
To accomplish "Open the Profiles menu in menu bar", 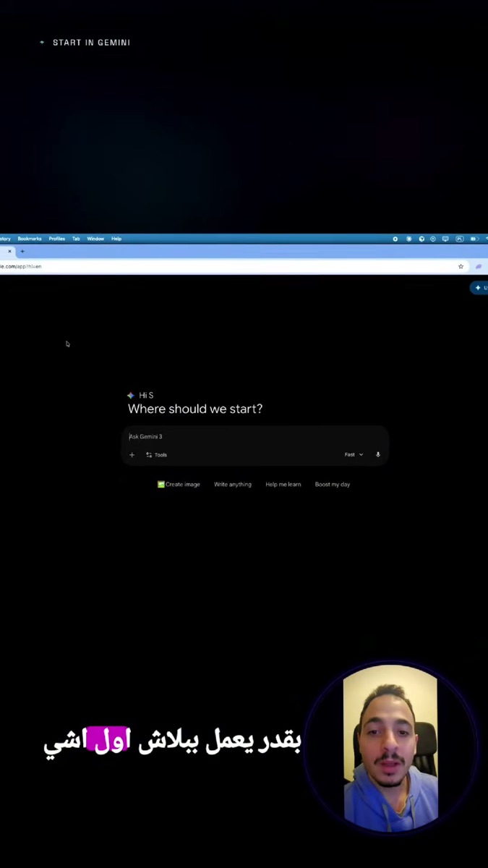I will [57, 239].
